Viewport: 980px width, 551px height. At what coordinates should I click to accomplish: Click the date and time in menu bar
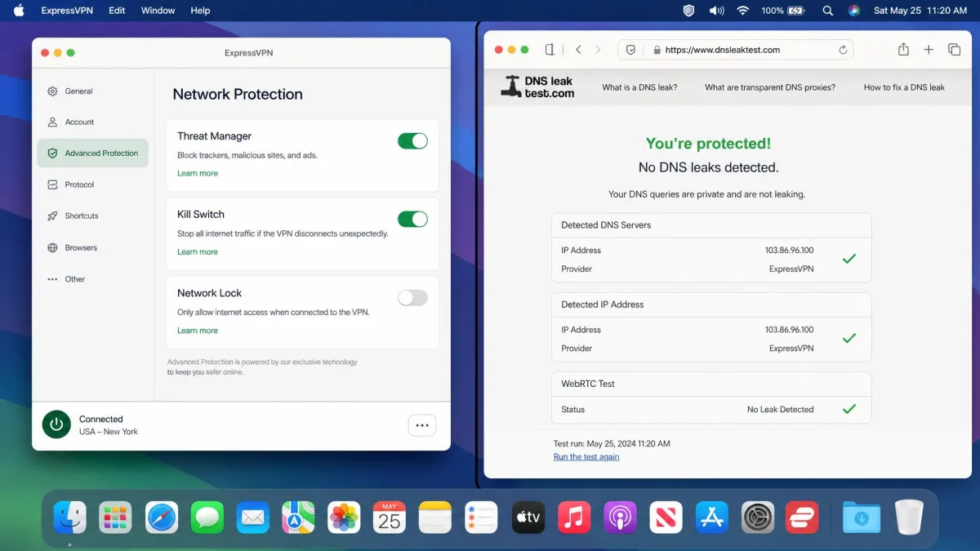[920, 11]
